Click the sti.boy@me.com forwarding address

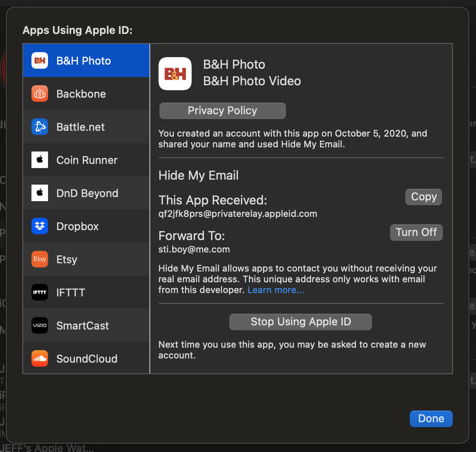pyautogui.click(x=194, y=249)
